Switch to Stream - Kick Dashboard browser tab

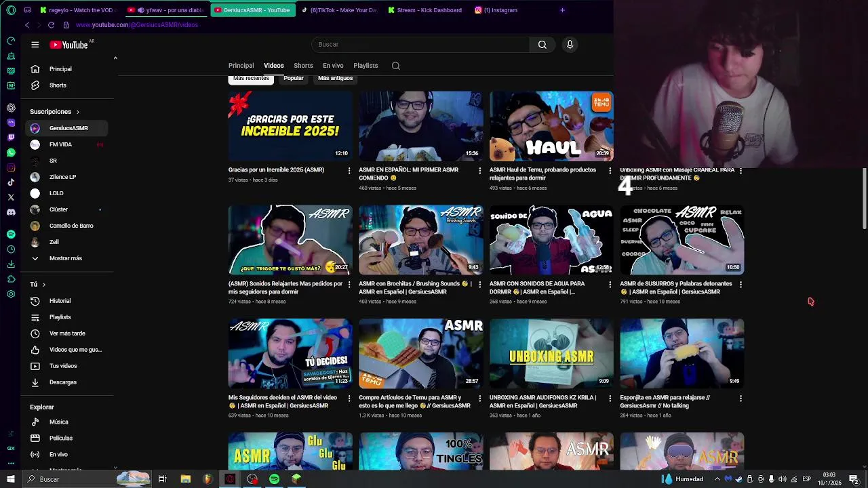(x=426, y=10)
